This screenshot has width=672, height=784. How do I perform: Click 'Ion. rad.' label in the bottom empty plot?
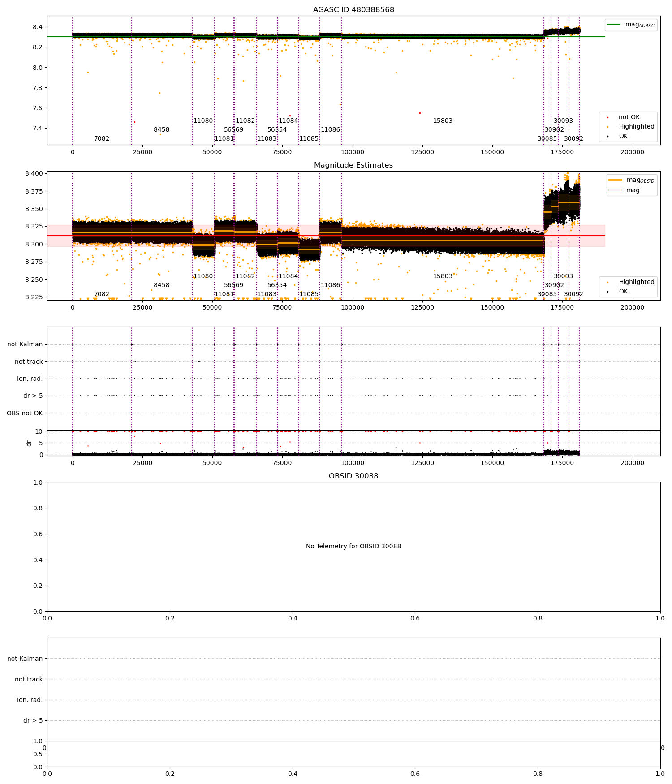[x=30, y=700]
